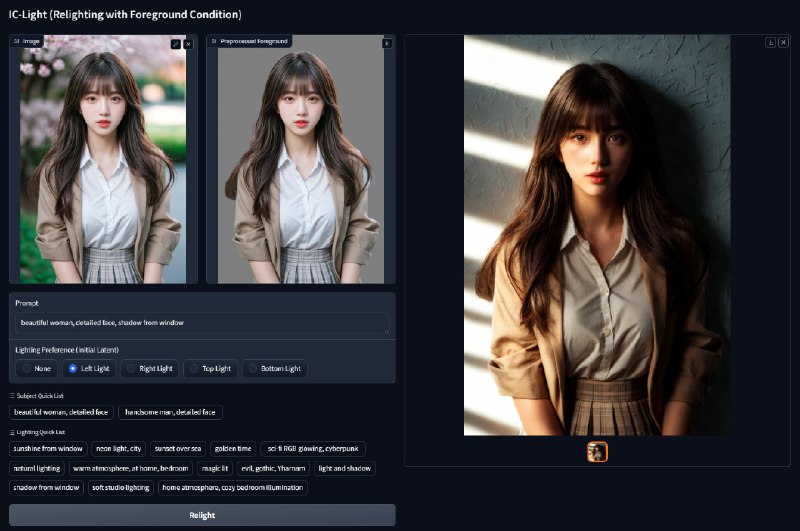Viewport: 800px width, 531px height.
Task: Click the output gallery thumbnail
Action: click(597, 452)
